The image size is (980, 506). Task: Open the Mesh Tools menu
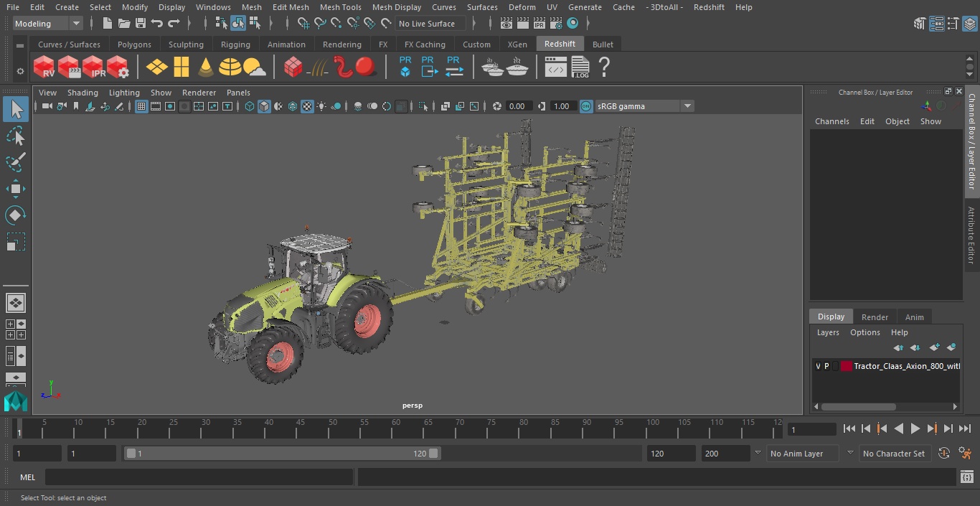coord(340,7)
